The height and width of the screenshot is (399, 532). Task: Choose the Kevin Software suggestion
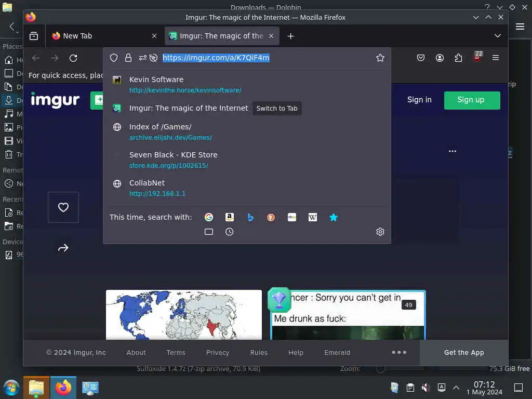click(247, 85)
